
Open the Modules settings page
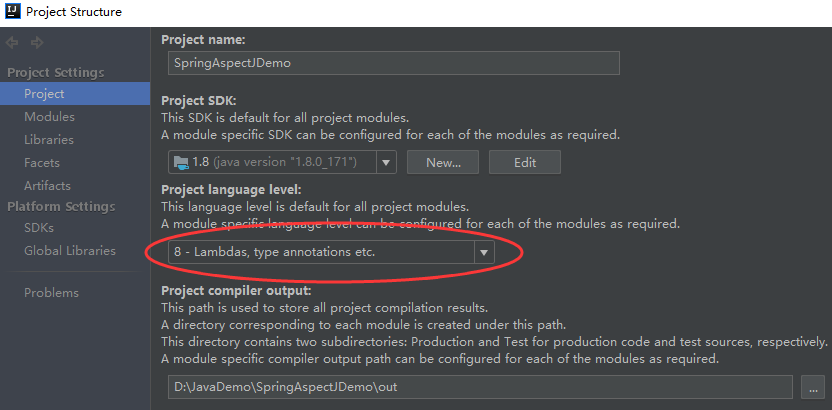(x=49, y=117)
